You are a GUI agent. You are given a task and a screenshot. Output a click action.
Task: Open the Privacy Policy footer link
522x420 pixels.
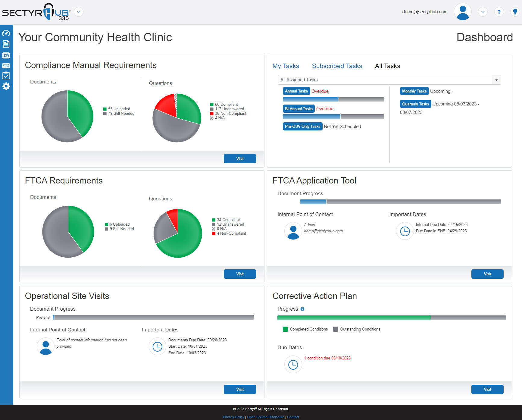(x=233, y=417)
